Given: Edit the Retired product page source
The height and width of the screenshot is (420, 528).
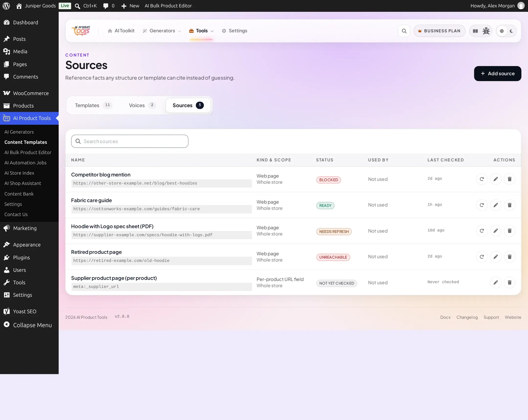Looking at the screenshot, I should click(x=495, y=257).
